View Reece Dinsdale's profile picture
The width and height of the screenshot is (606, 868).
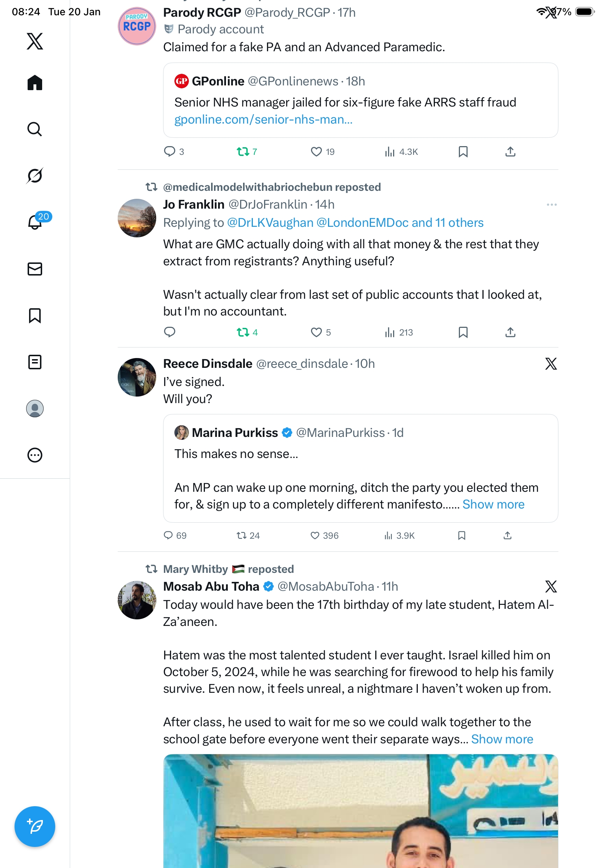pyautogui.click(x=137, y=377)
